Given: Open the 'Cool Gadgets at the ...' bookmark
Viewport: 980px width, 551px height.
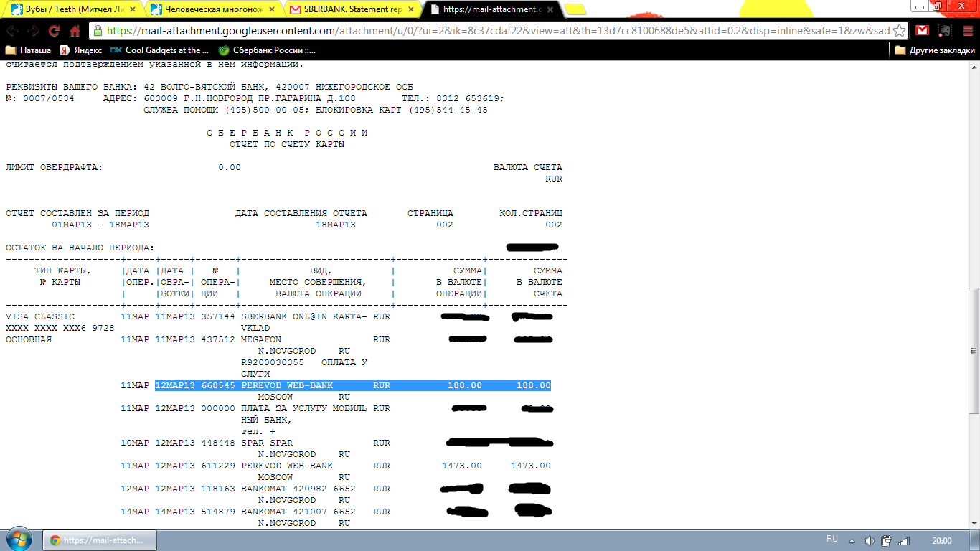Looking at the screenshot, I should coord(159,50).
